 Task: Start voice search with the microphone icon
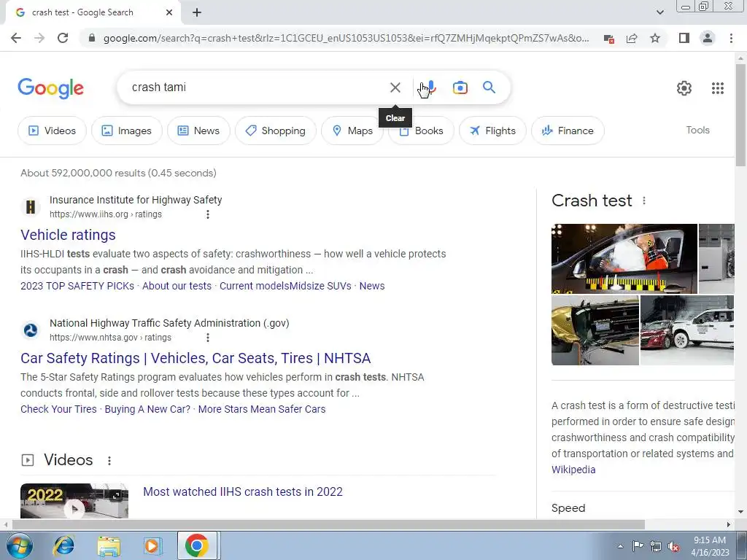pyautogui.click(x=430, y=87)
